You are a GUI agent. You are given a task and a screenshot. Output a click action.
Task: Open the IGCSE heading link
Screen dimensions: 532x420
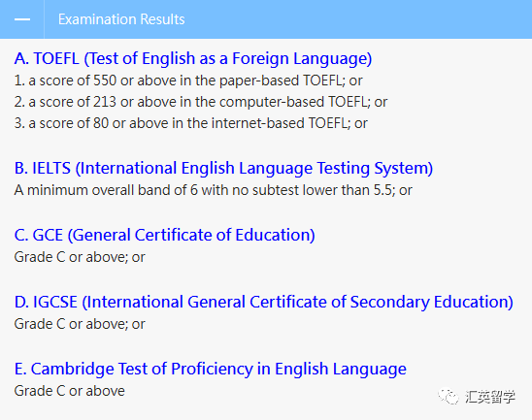(264, 302)
